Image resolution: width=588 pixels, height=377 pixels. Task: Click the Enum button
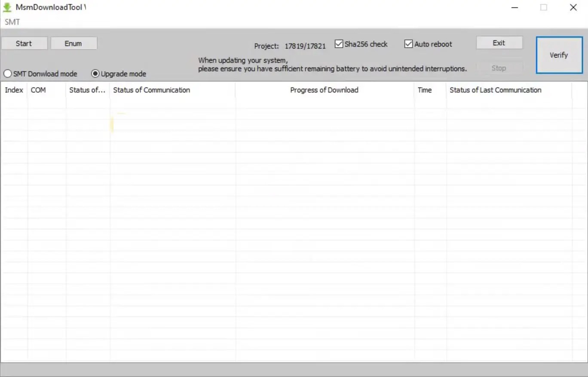pyautogui.click(x=73, y=43)
